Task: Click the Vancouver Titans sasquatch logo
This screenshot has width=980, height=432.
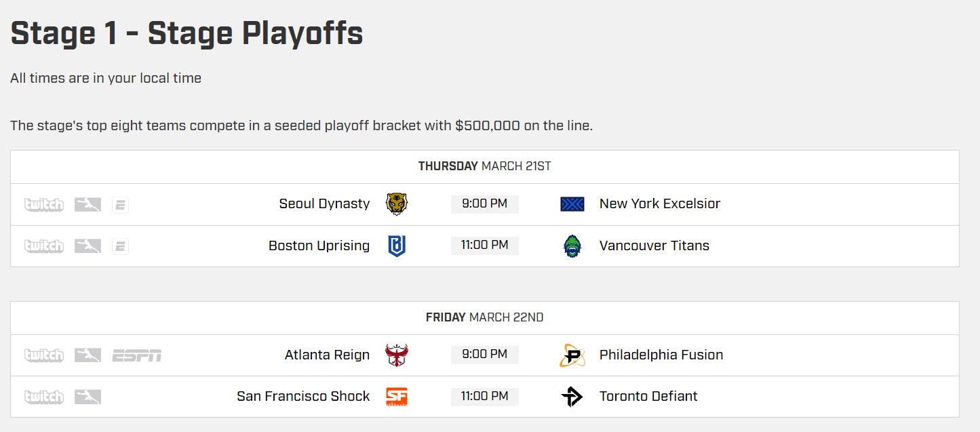Action: click(x=572, y=246)
